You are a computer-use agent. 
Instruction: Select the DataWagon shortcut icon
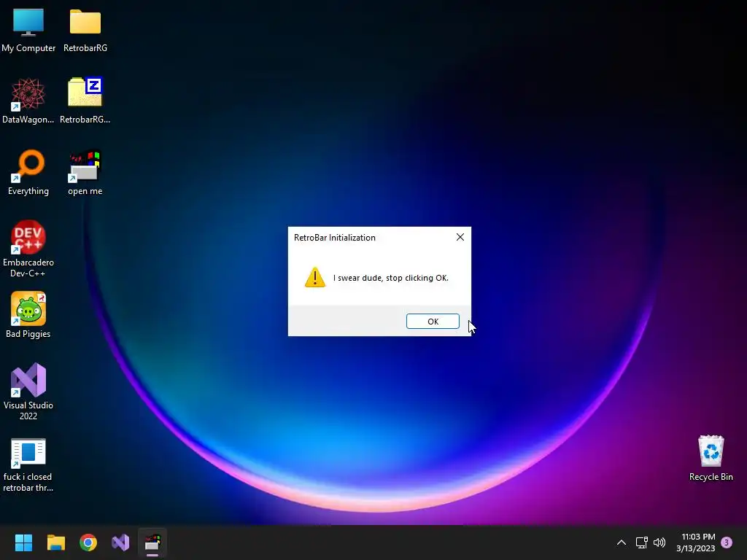(x=28, y=101)
